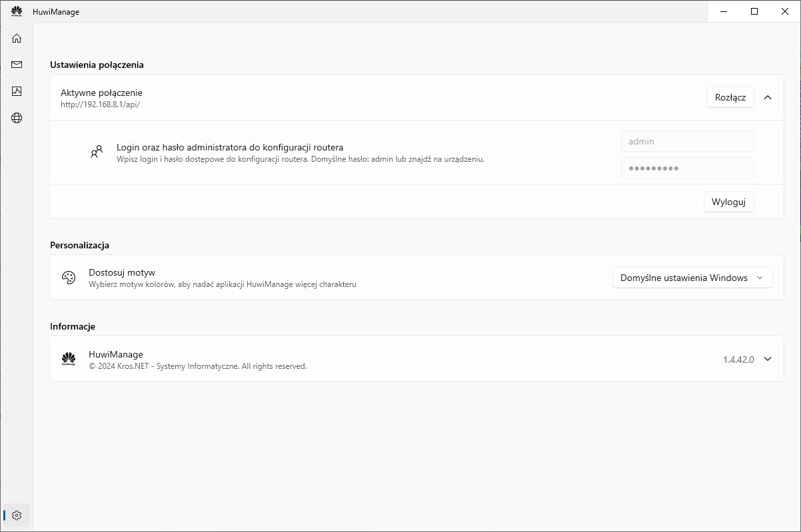The height and width of the screenshot is (532, 801).
Task: Open the settings gear in sidebar
Action: coord(17,515)
